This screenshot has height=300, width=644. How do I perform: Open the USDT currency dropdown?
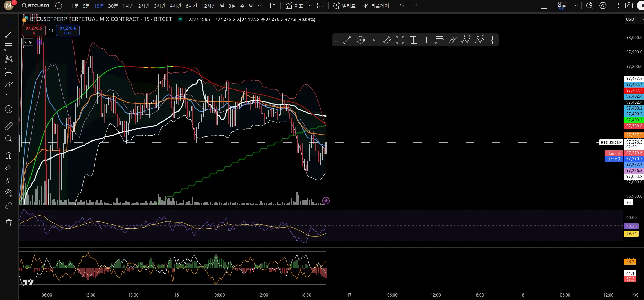click(634, 19)
